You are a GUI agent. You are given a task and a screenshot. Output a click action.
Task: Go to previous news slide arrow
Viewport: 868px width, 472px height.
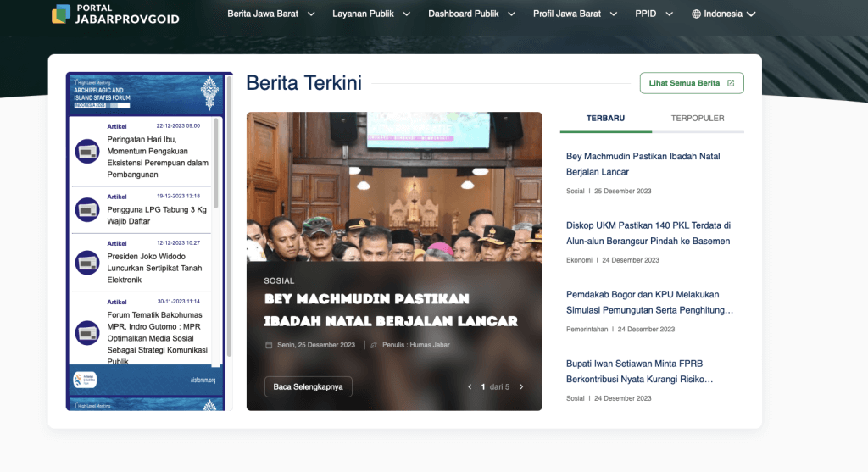click(x=470, y=386)
